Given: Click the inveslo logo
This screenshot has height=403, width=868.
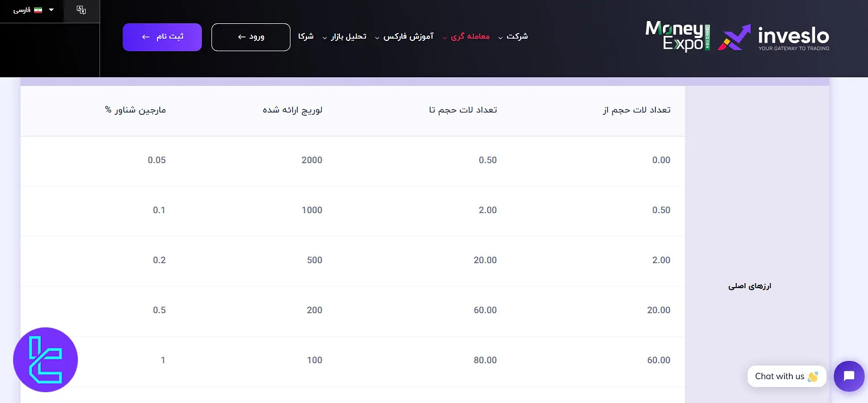Looking at the screenshot, I should click(x=794, y=36).
